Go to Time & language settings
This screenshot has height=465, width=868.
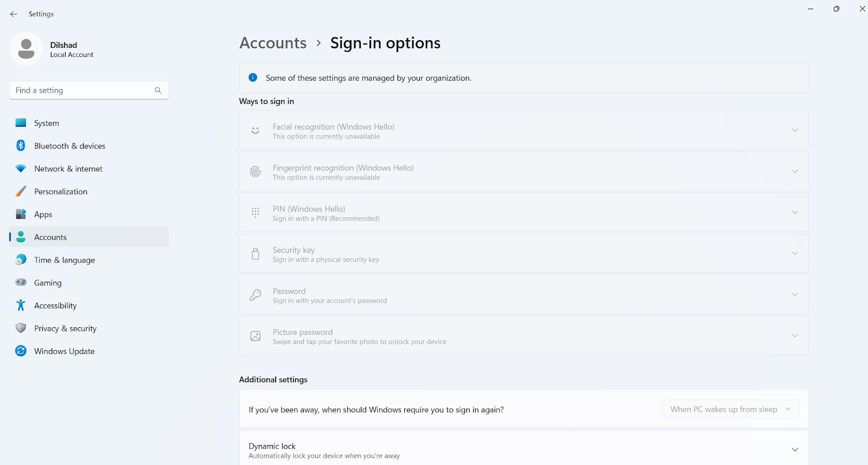click(x=64, y=260)
